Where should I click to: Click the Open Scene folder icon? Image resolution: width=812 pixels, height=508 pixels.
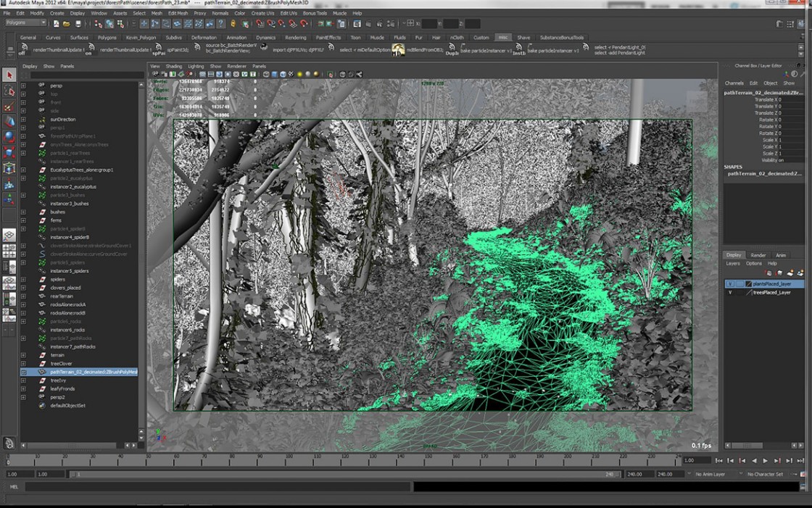[66, 24]
